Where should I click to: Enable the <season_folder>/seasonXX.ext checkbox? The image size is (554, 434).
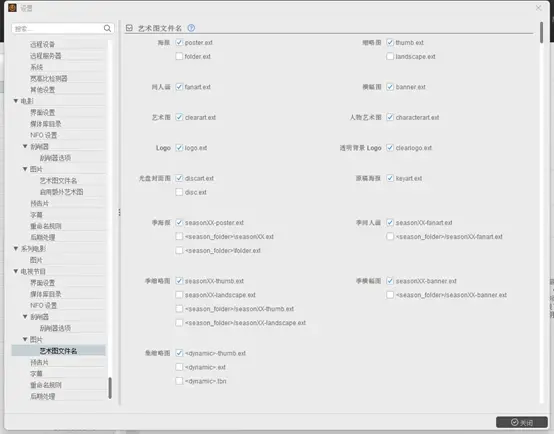click(179, 236)
